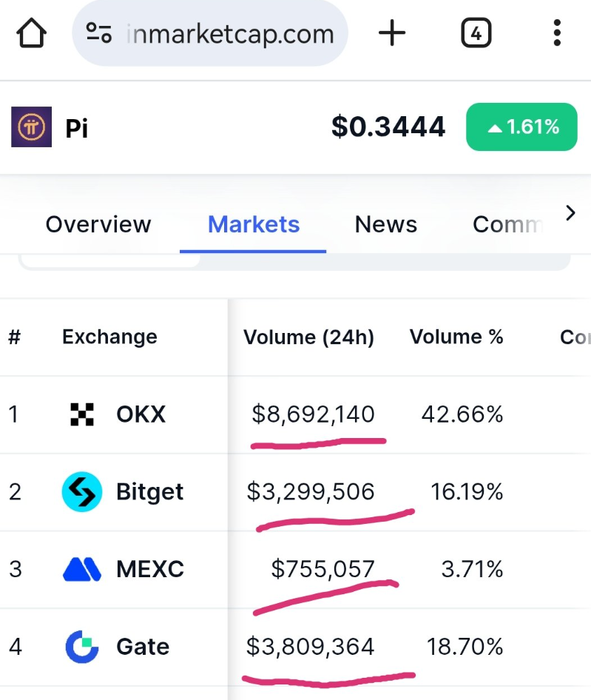Tap the Pi coin logo
This screenshot has width=591, height=700.
[x=31, y=127]
